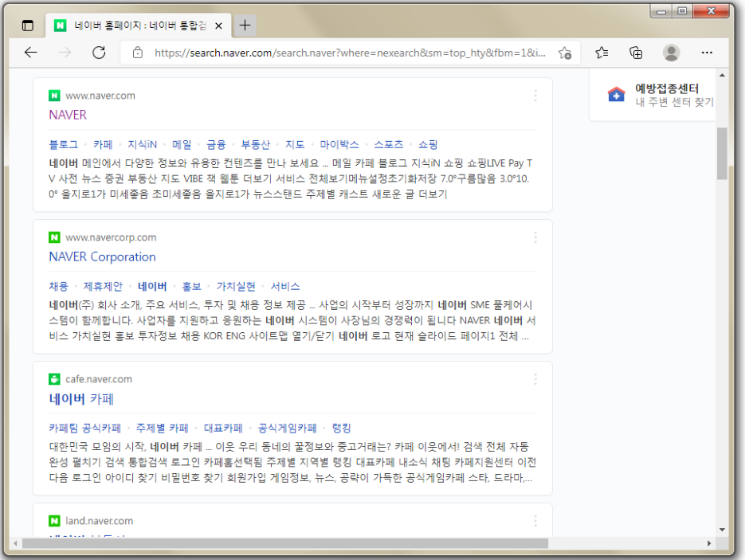The width and height of the screenshot is (745, 560).
Task: Click the 예방접종센터 house icon
Action: point(616,94)
